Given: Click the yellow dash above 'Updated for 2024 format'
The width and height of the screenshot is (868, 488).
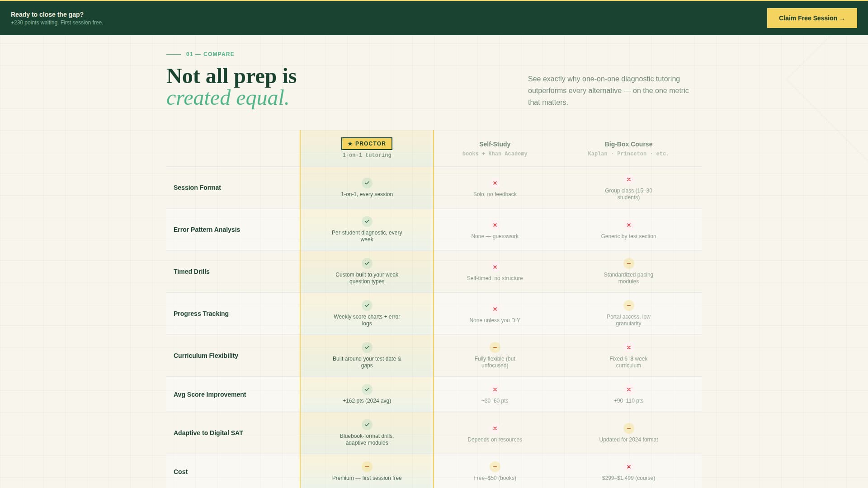Looking at the screenshot, I should [629, 428].
